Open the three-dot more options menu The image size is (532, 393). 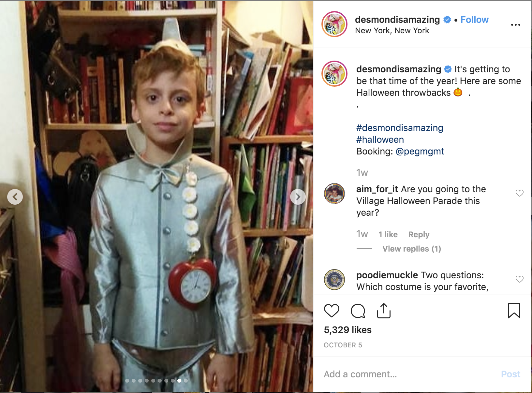point(515,25)
